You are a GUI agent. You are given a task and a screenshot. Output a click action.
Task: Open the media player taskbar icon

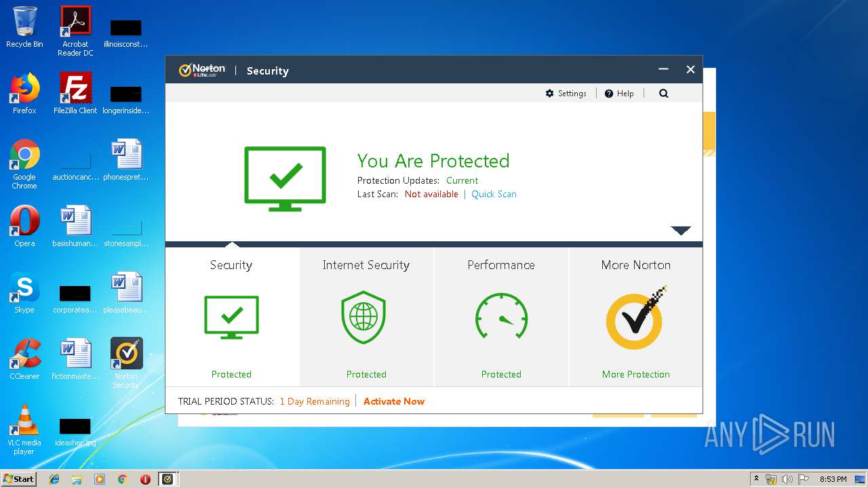pyautogui.click(x=100, y=479)
